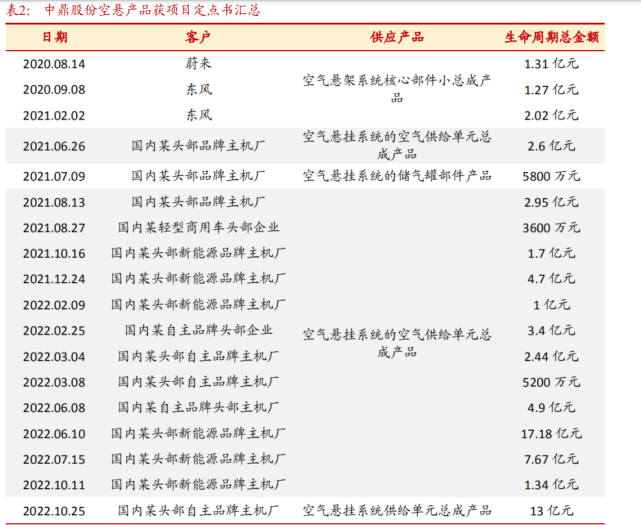Select product 空气悬挂系统的储气罐部件产品

pos(397,176)
